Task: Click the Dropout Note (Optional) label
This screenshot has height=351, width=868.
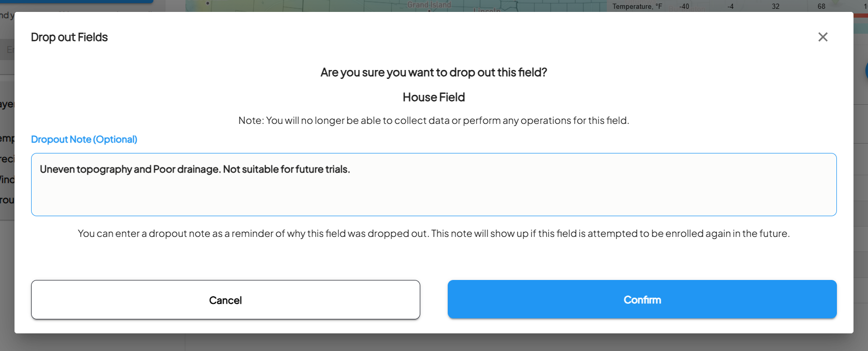Action: pyautogui.click(x=84, y=139)
